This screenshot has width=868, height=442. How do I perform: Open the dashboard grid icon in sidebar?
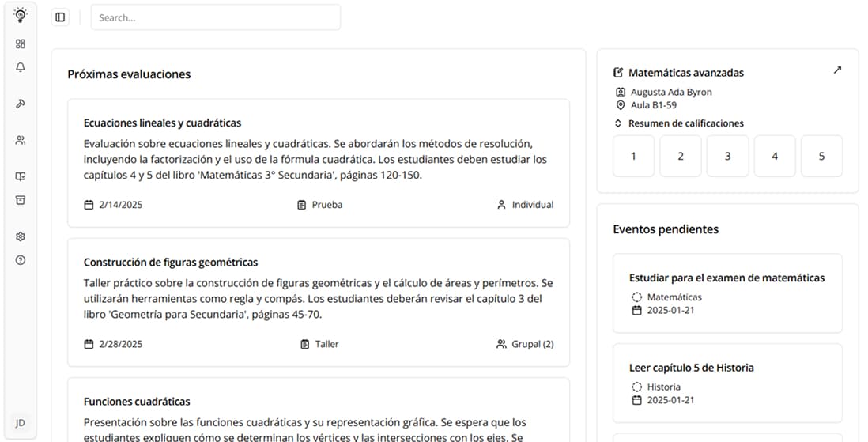tap(21, 44)
